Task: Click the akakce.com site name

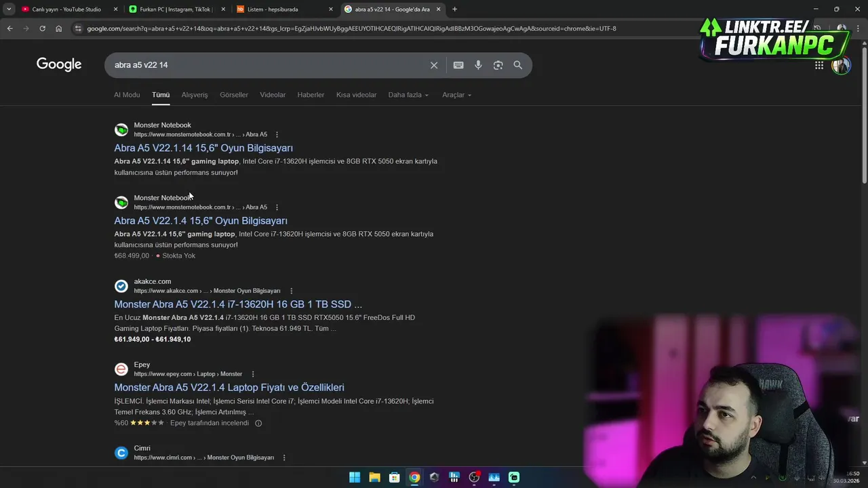Action: click(x=153, y=281)
